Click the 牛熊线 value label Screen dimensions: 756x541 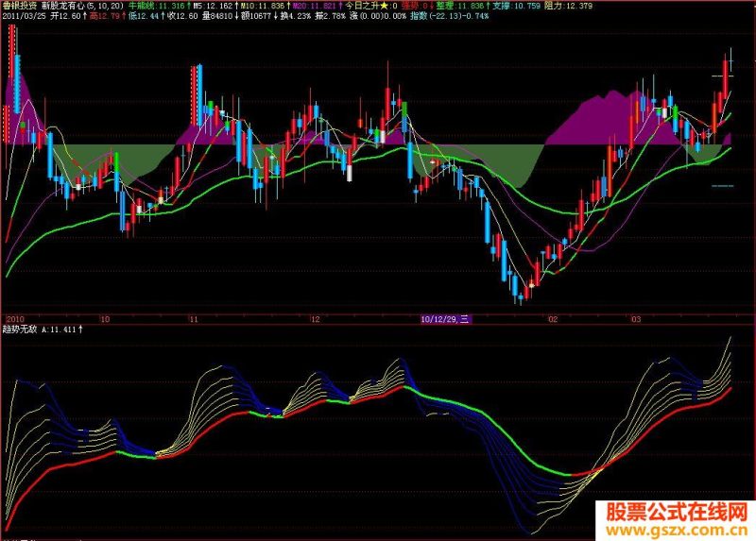coord(156,6)
